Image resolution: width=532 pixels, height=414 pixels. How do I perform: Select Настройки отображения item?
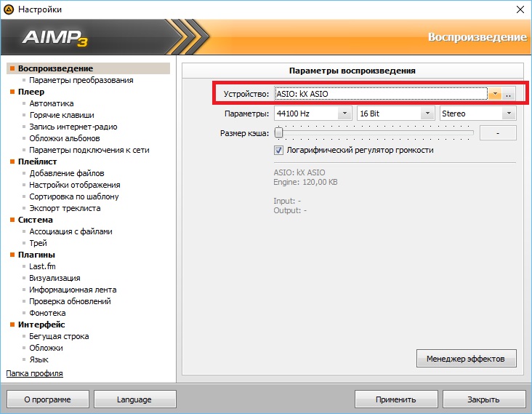[75, 185]
